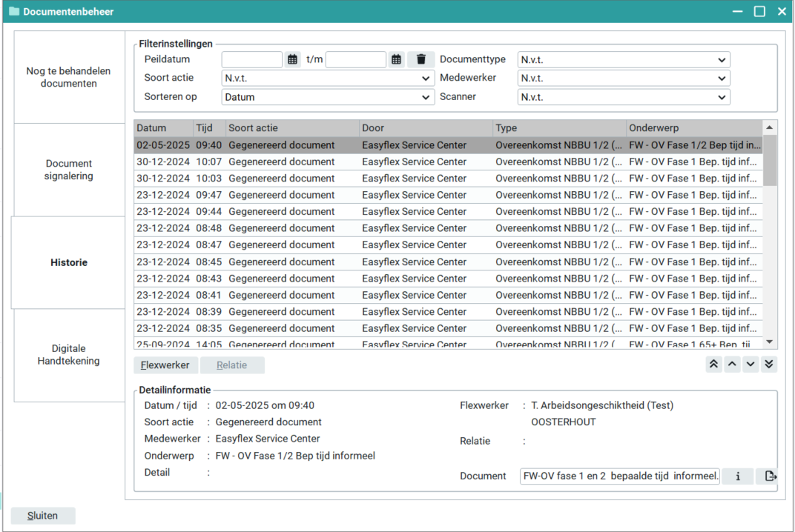
Task: Jump to first record with double-up arrow
Action: (713, 365)
